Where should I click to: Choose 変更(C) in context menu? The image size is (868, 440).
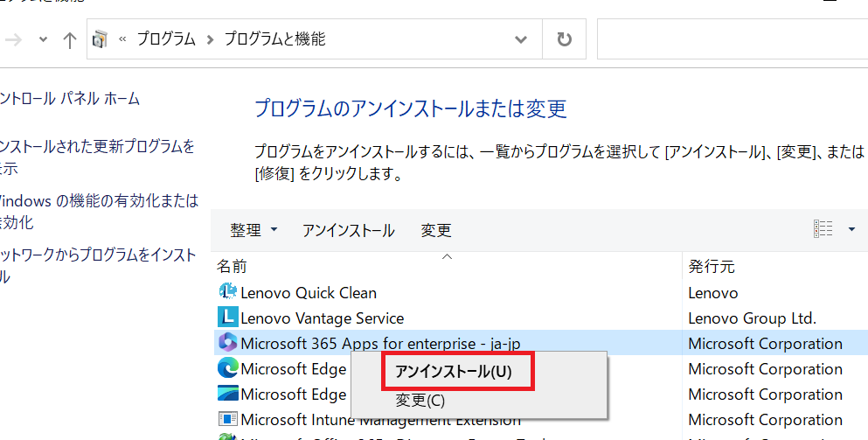[420, 400]
